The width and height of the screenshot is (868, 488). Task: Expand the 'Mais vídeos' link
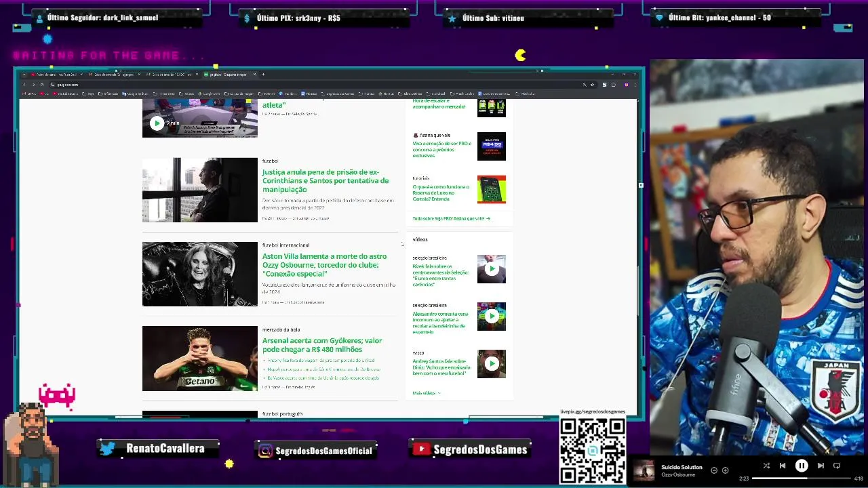point(427,393)
